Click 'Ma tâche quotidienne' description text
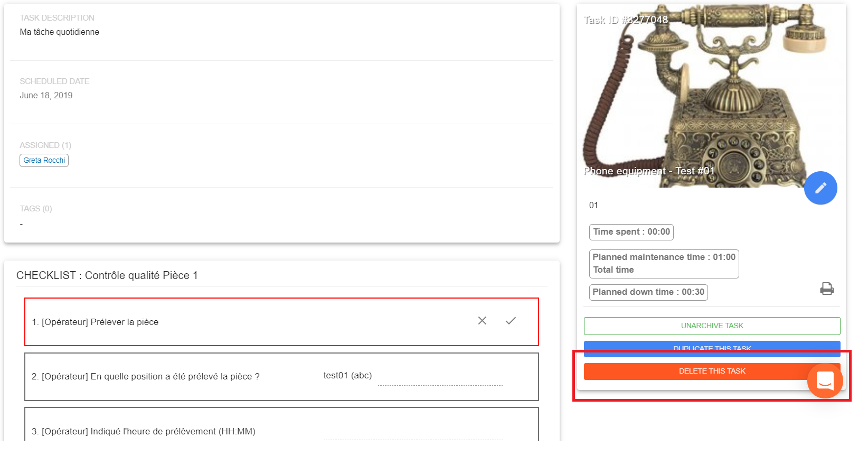868x455 pixels. [60, 32]
